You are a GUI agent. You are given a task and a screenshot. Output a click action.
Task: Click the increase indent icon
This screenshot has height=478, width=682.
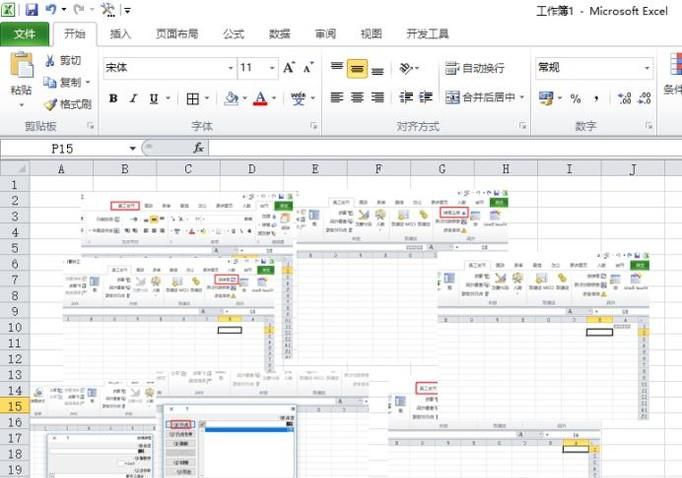pos(426,97)
